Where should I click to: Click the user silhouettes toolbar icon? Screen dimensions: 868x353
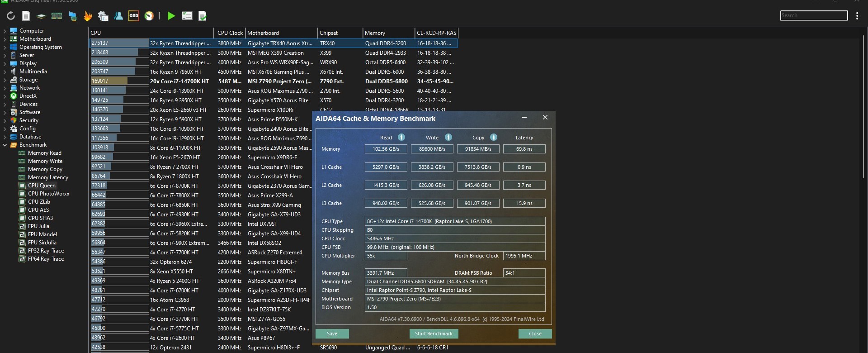tap(118, 16)
